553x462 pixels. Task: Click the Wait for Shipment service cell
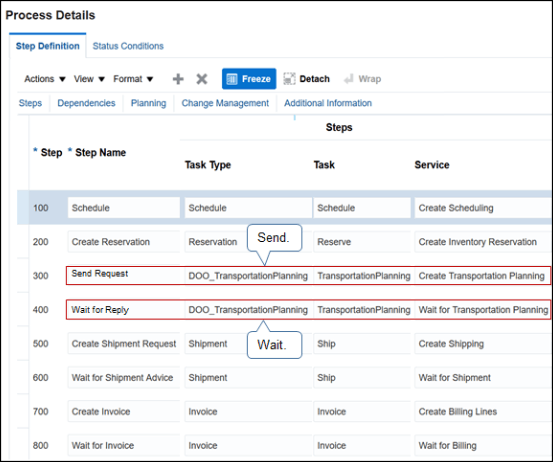pyautogui.click(x=483, y=377)
